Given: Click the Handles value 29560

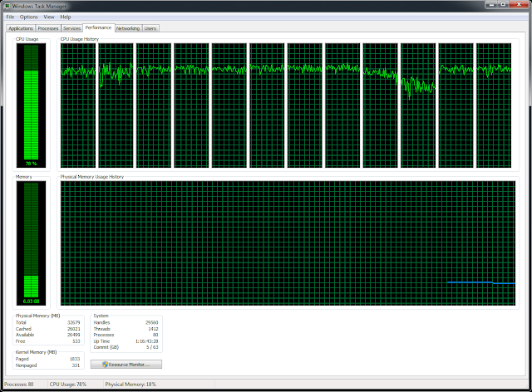Looking at the screenshot, I should pyautogui.click(x=151, y=322).
